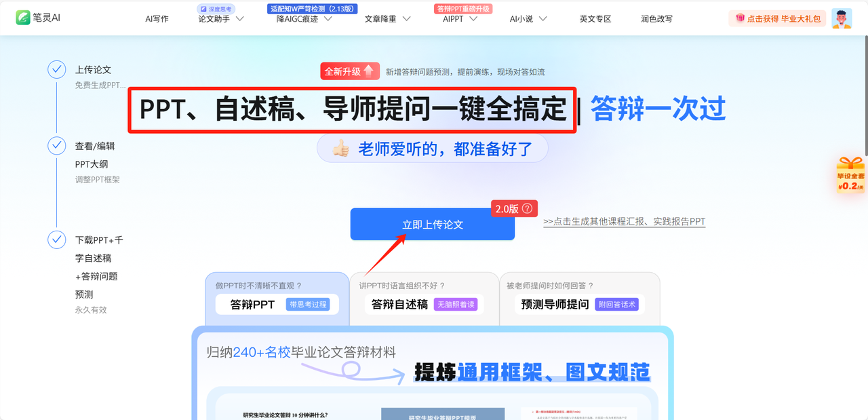This screenshot has height=420, width=868.
Task: Click the 无脑照着读 tag
Action: (456, 305)
